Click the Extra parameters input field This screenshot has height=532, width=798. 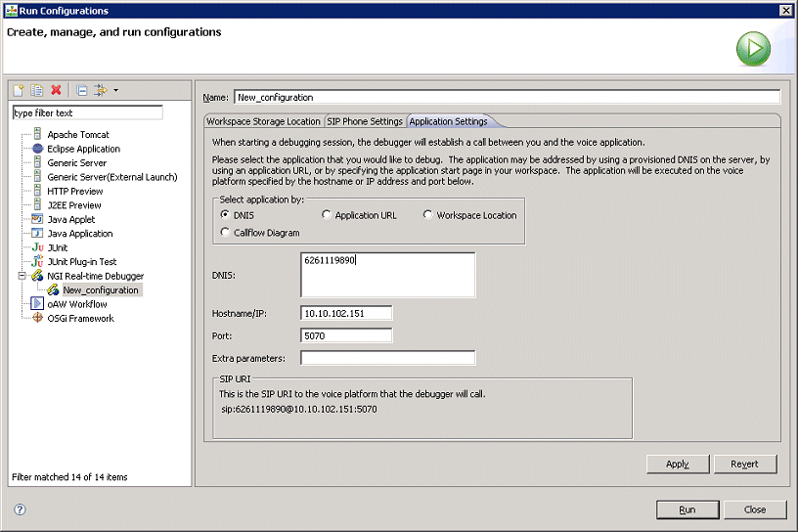[x=388, y=358]
